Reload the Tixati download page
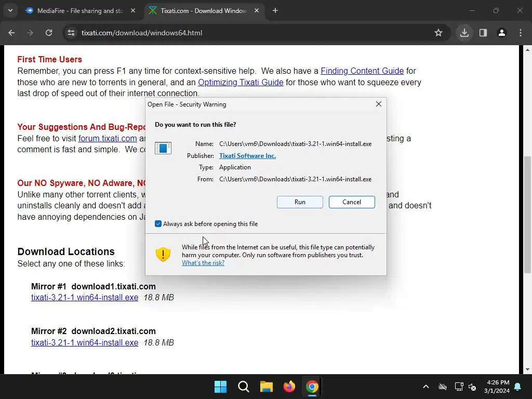The image size is (532, 399). [x=49, y=33]
